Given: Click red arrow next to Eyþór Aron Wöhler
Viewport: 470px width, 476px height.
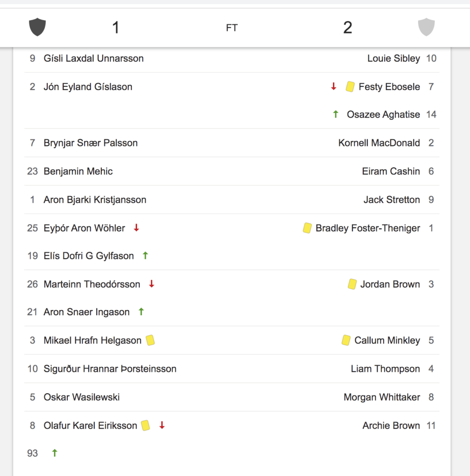Looking at the screenshot, I should 137,228.
